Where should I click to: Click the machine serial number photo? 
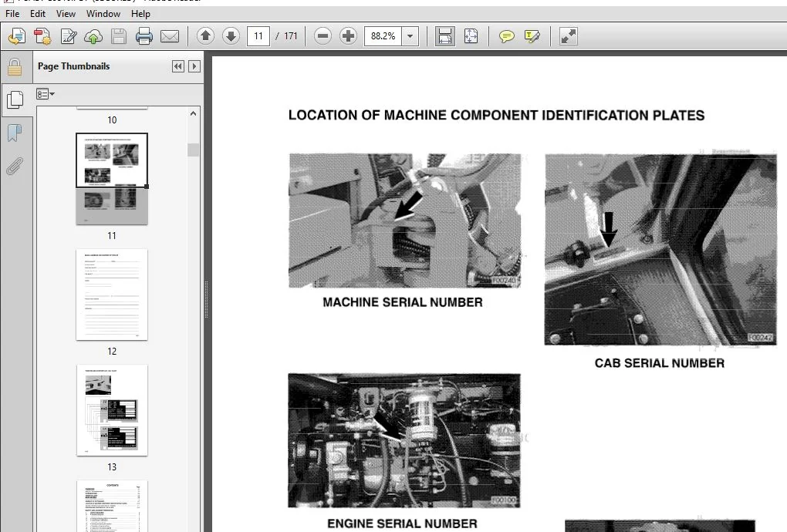[404, 221]
